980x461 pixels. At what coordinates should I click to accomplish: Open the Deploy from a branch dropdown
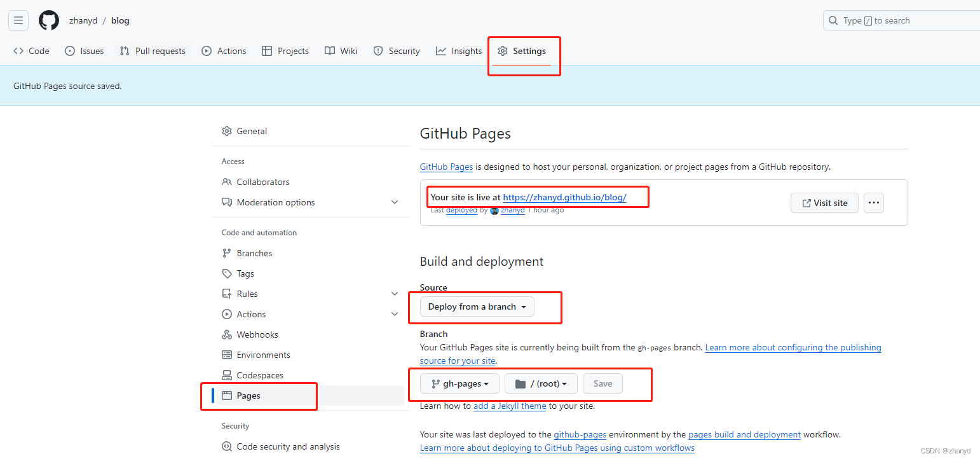(x=477, y=306)
